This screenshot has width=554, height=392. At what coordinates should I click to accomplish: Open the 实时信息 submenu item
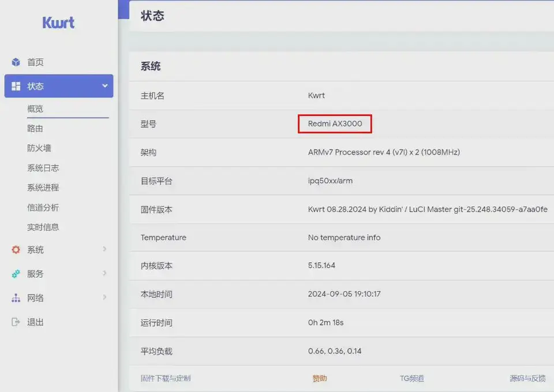[x=43, y=227]
